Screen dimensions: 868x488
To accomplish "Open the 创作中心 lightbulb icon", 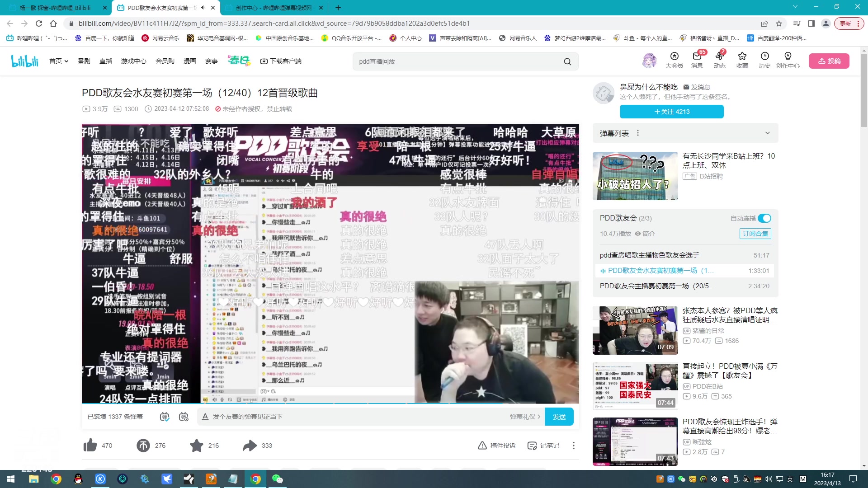I will coord(788,60).
